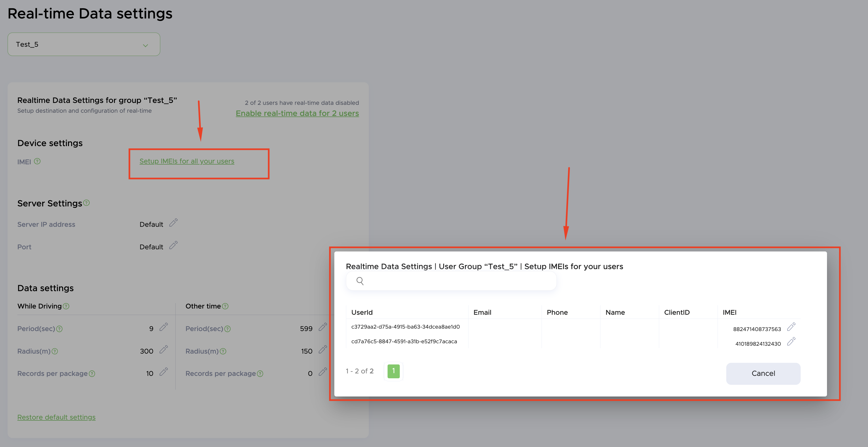Image resolution: width=868 pixels, height=447 pixels.
Task: Edit While Driving Period pencil icon
Action: click(163, 327)
